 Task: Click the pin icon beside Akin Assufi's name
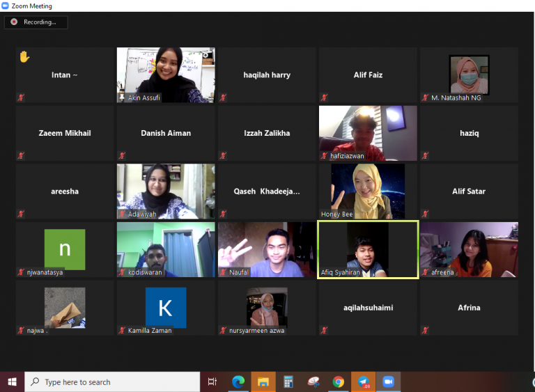[x=123, y=98]
